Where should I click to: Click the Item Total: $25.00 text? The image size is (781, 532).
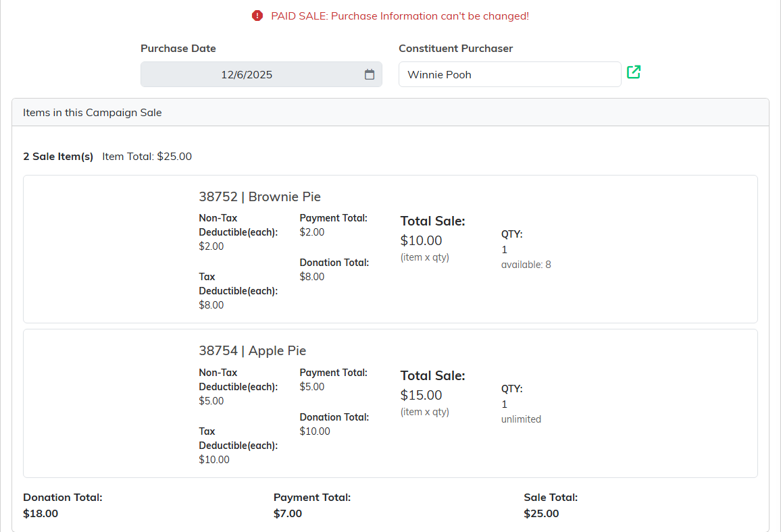pyautogui.click(x=147, y=156)
